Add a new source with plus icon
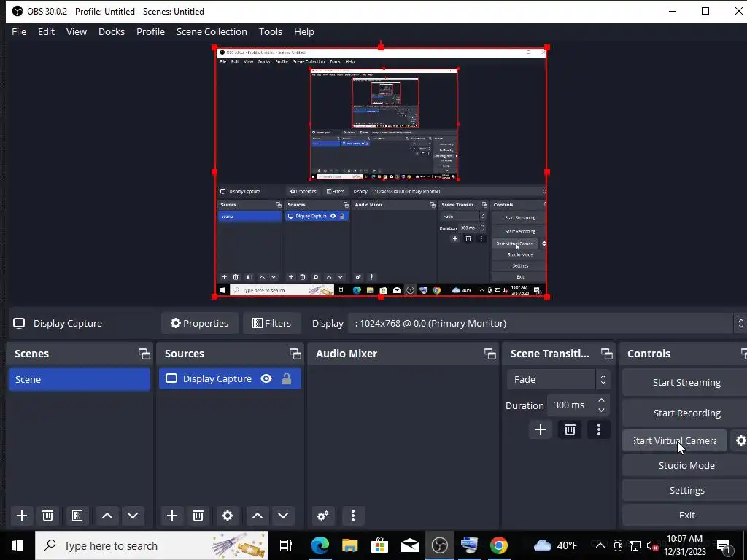This screenshot has width=747, height=560. 172,516
